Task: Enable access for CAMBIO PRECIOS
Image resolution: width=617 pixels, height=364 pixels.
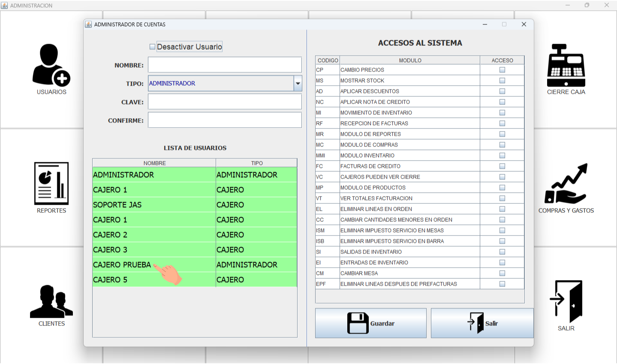Action: point(502,70)
